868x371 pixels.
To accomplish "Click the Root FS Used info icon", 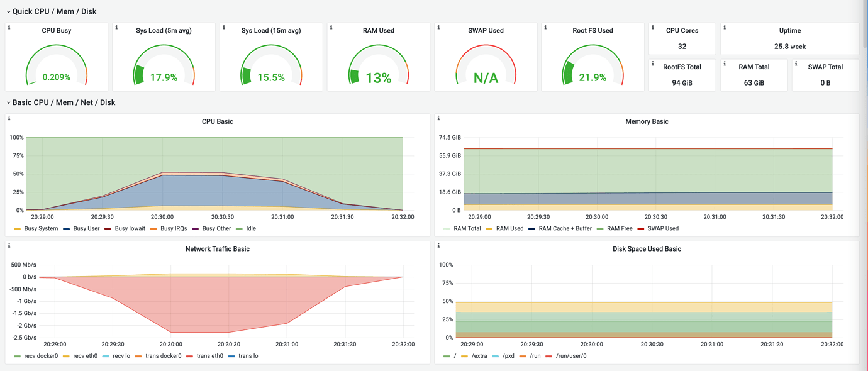I will [545, 27].
